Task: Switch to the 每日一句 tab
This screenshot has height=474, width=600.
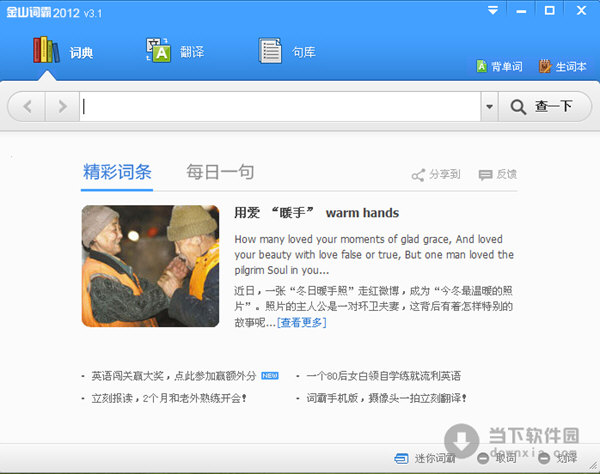Action: point(220,172)
